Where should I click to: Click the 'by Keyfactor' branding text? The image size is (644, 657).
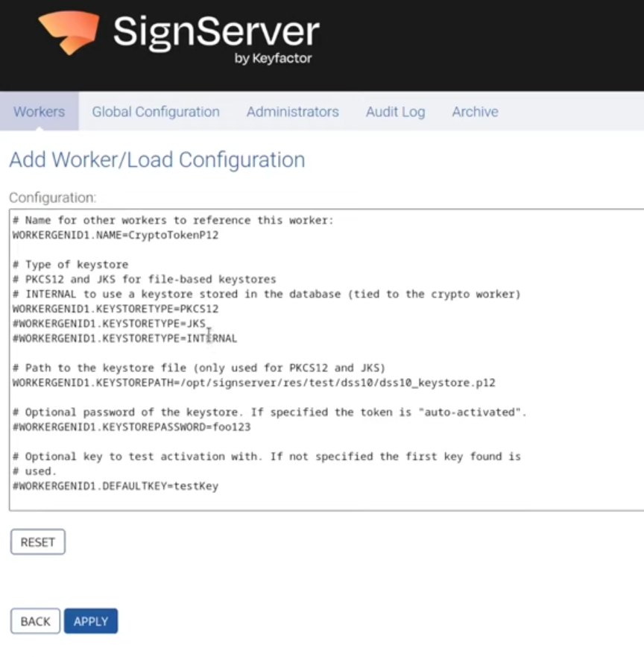(274, 59)
